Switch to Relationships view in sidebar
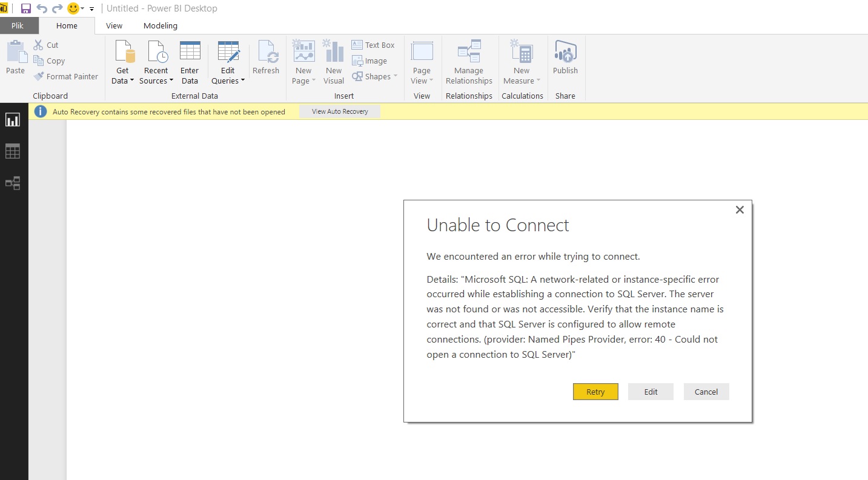 (13, 183)
